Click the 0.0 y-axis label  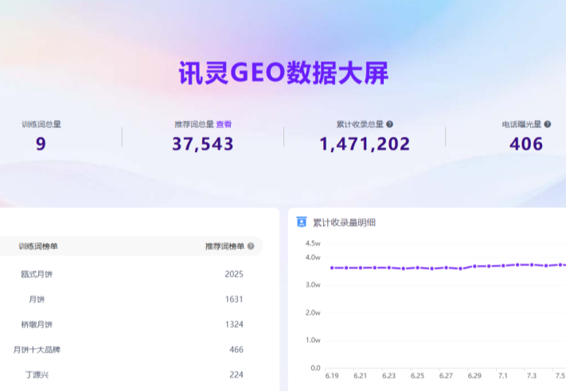click(315, 368)
